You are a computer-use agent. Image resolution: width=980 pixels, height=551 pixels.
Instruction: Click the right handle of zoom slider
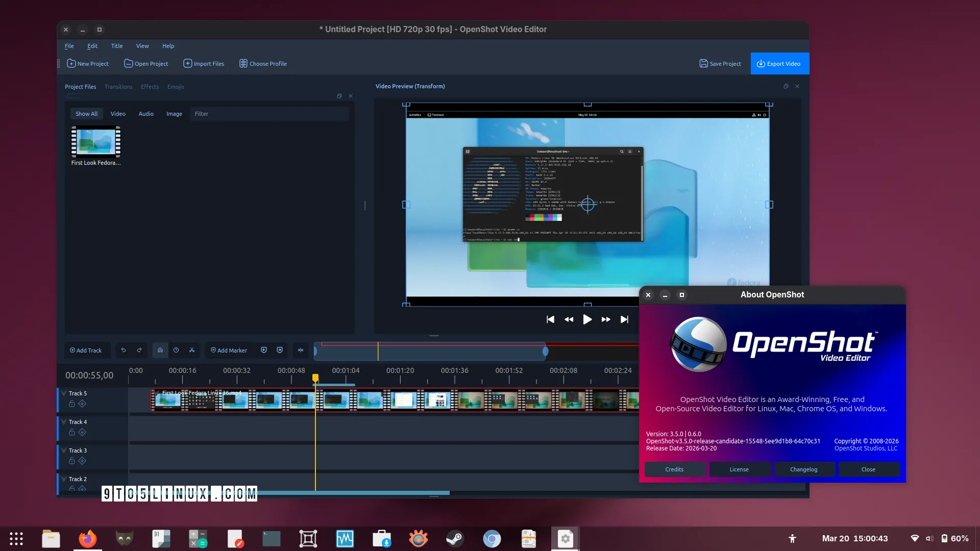point(545,351)
